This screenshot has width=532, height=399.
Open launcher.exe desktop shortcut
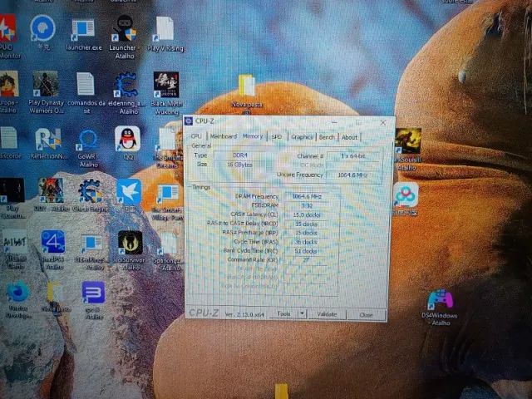click(x=83, y=35)
